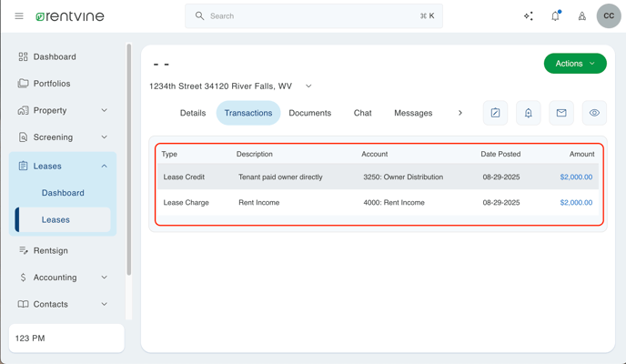The height and width of the screenshot is (364, 626).
Task: Click the alert bell icon beside edit
Action: tap(528, 113)
